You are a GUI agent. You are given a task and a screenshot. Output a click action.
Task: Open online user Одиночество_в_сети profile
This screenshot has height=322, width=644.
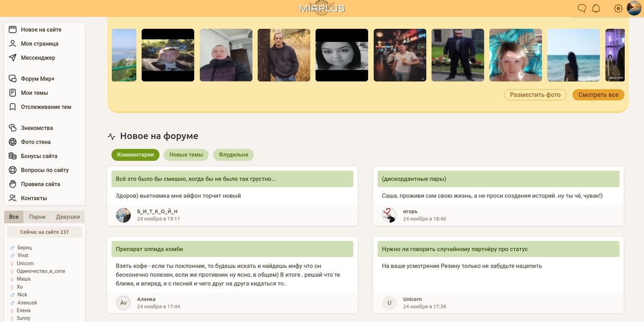pos(41,271)
